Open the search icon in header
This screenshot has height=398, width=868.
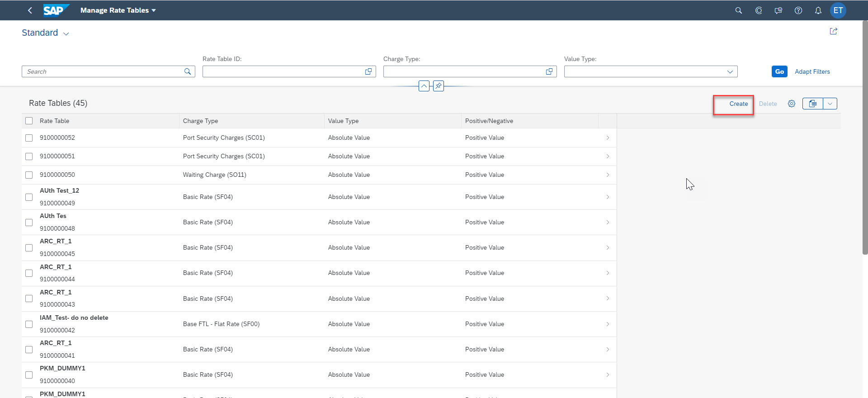click(x=738, y=10)
